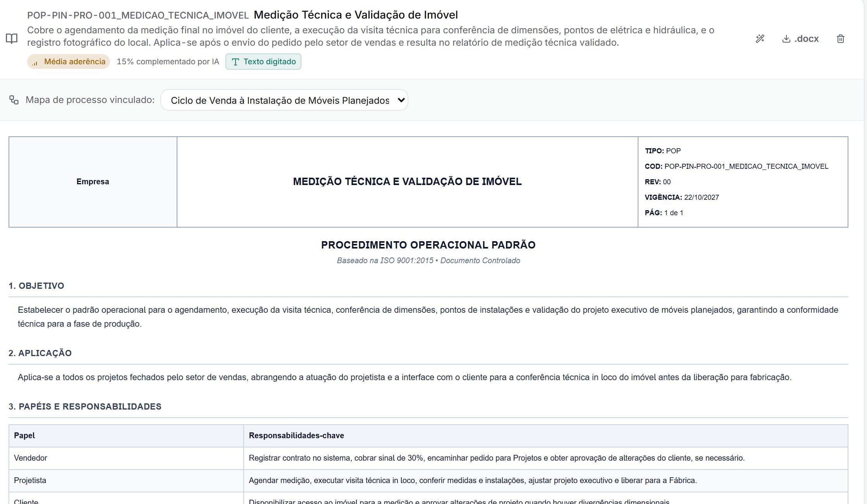Click the process map link icon
This screenshot has width=867, height=504.
tap(14, 100)
